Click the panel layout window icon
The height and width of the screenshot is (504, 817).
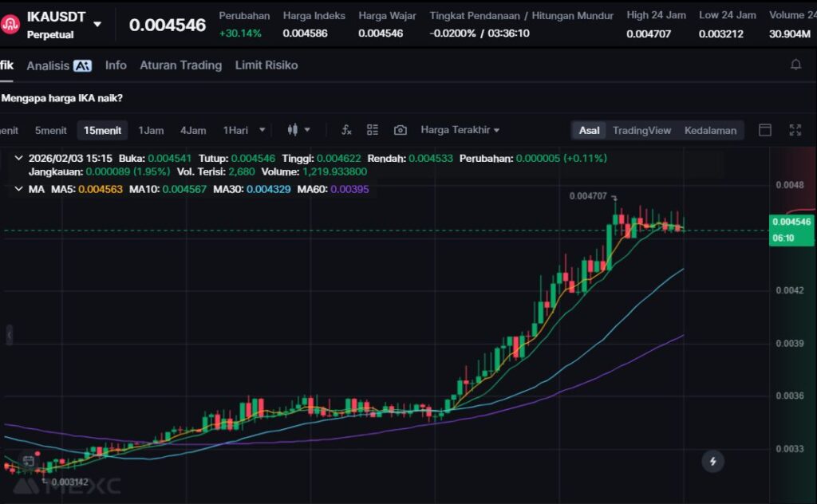764,130
